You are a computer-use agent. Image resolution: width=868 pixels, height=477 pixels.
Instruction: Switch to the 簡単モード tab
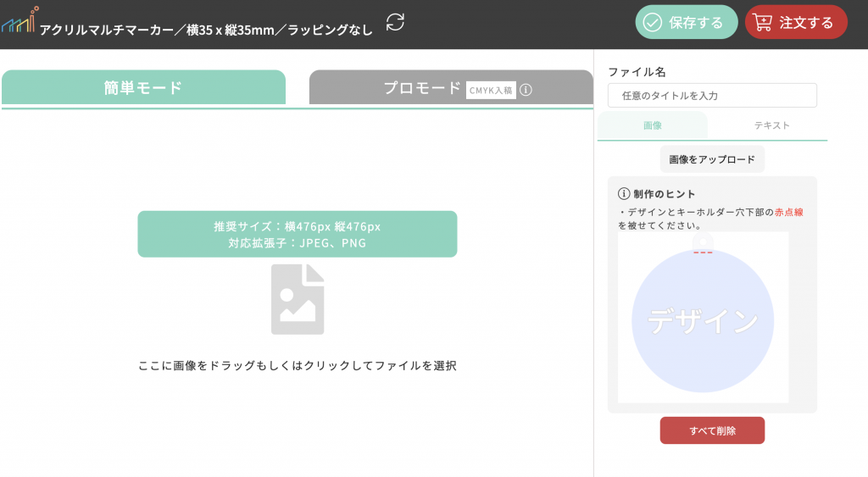(143, 87)
